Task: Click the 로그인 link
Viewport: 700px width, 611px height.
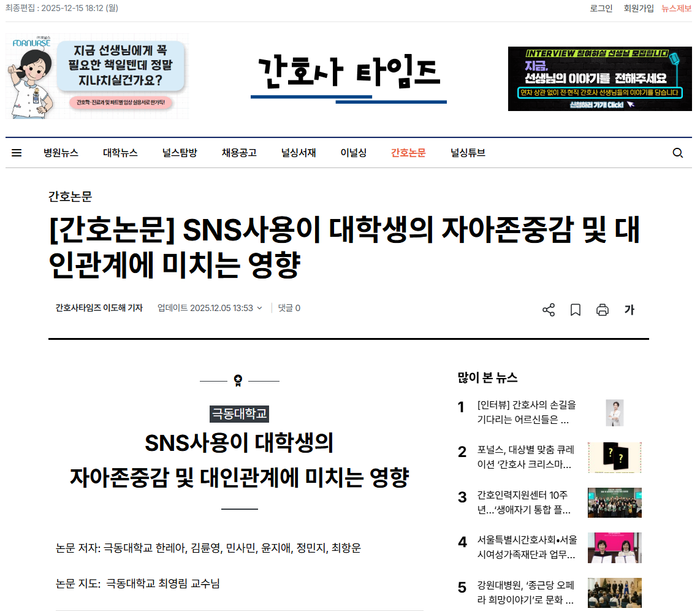Action: pyautogui.click(x=601, y=8)
